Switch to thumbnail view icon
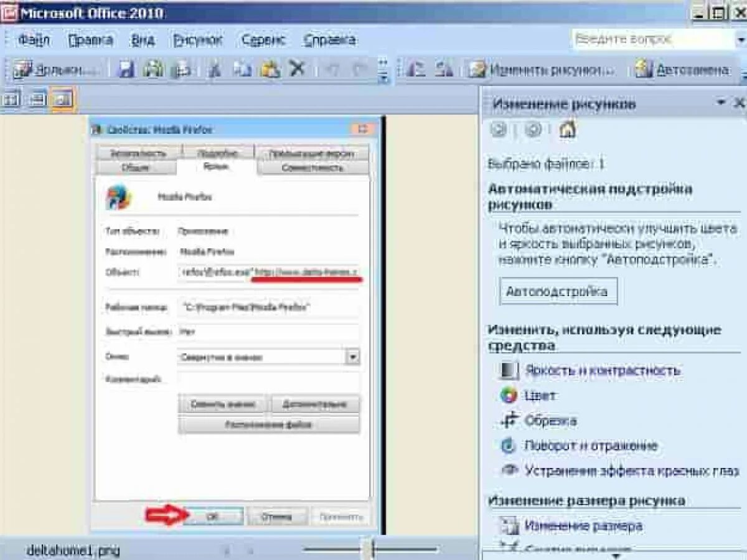Screen dimensions: 747x560 click(x=11, y=98)
